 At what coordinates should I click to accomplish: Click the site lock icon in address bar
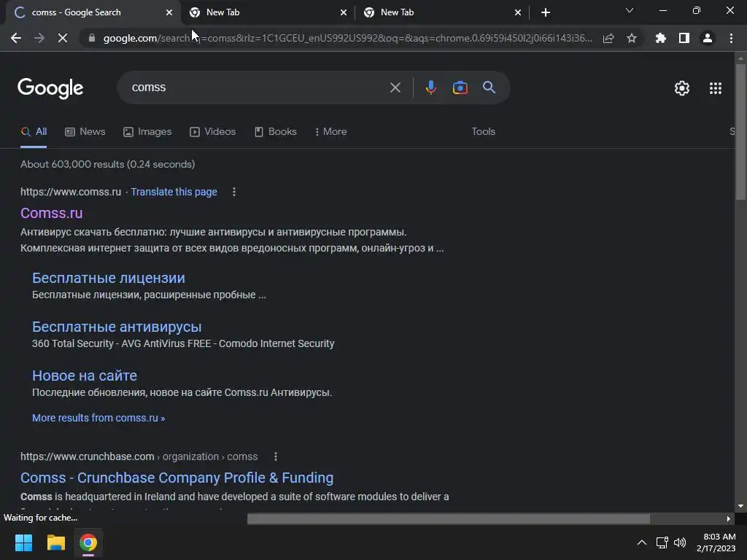pyautogui.click(x=91, y=38)
